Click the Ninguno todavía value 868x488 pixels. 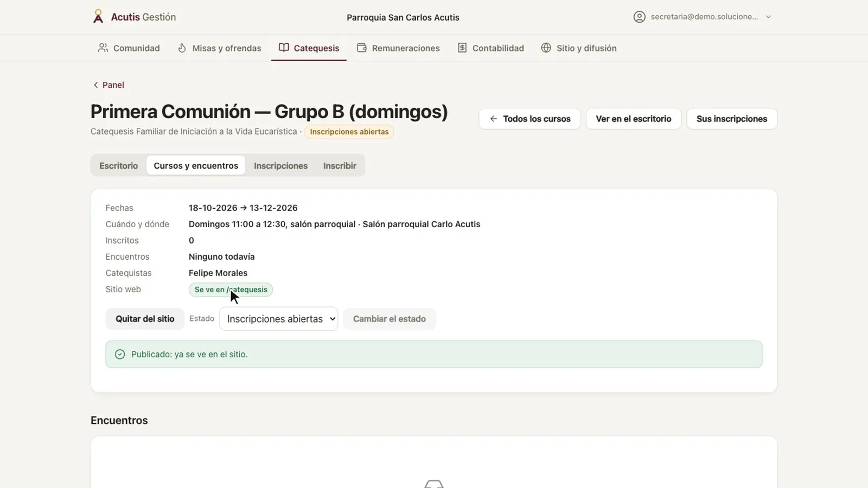[221, 256]
